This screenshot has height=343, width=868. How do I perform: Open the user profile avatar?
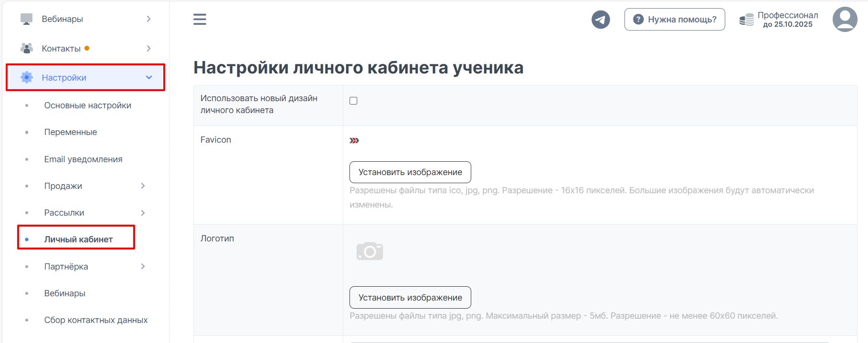click(845, 20)
